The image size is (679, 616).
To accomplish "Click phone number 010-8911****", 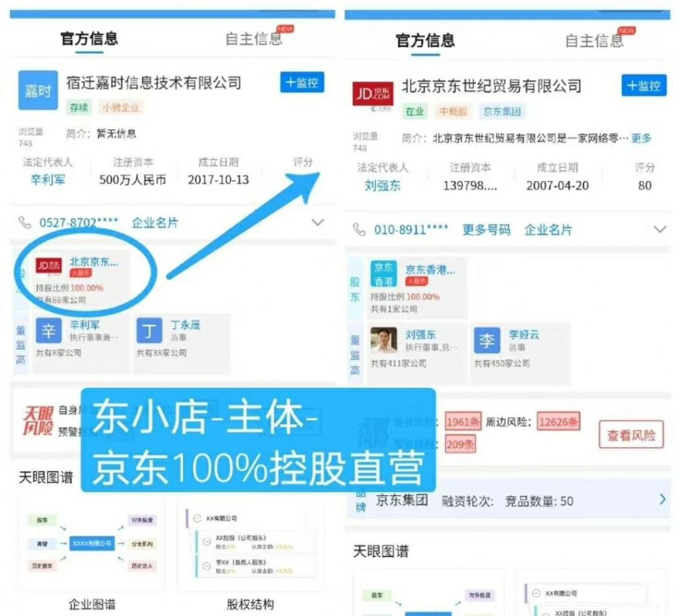I will click(x=411, y=229).
